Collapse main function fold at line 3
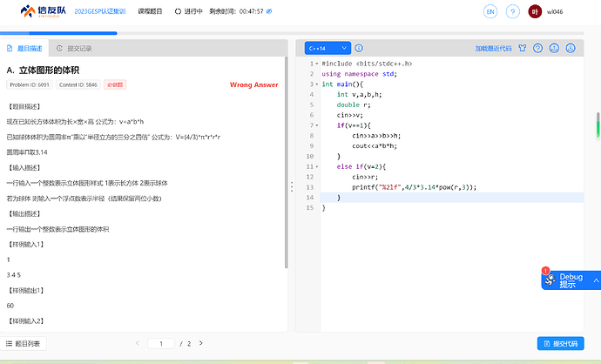 (x=317, y=84)
